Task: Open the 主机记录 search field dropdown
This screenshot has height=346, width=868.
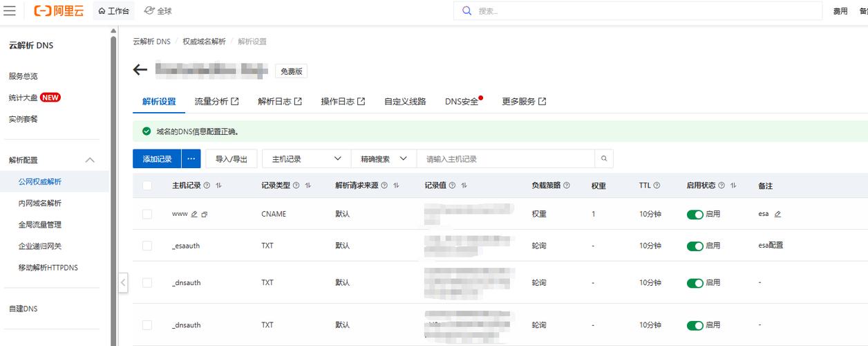Action: [x=306, y=158]
